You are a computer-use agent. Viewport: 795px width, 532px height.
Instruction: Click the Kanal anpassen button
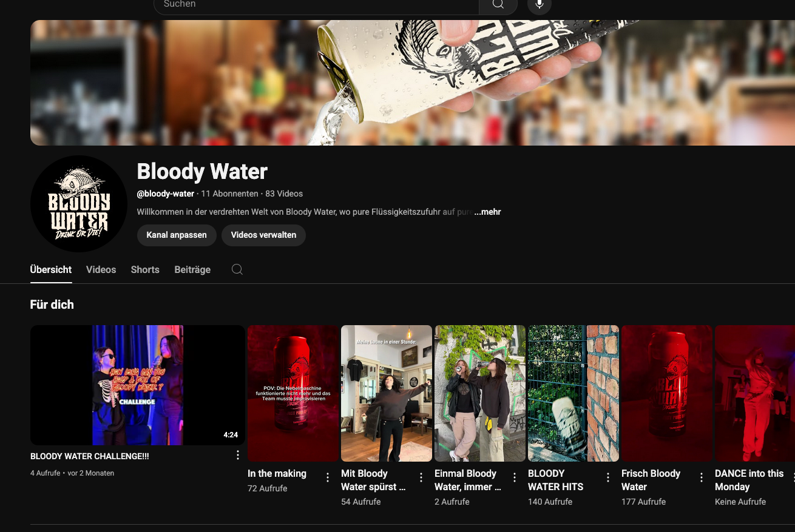tap(177, 235)
